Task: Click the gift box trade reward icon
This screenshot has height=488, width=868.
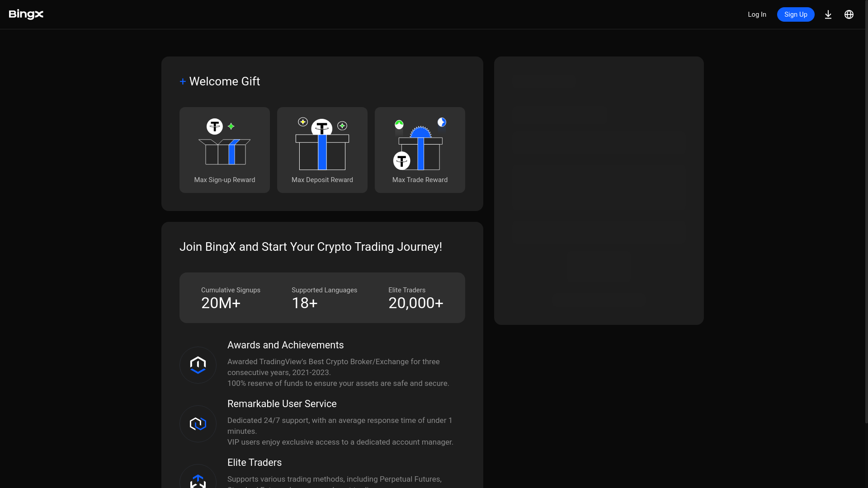Action: point(420,144)
